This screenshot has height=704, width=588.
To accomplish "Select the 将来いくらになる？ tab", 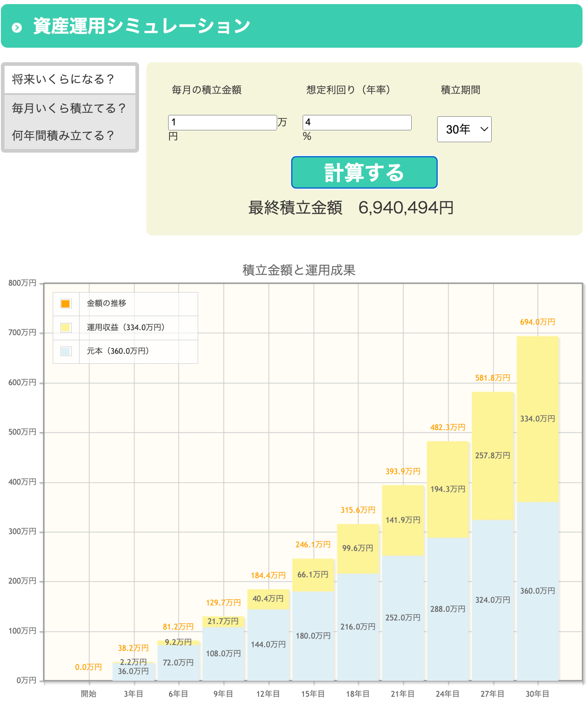I will coord(70,79).
